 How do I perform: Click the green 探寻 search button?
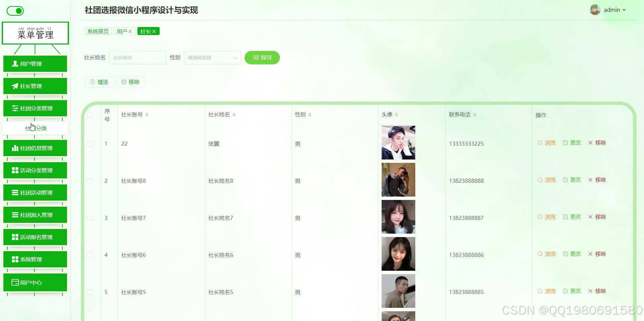click(262, 58)
